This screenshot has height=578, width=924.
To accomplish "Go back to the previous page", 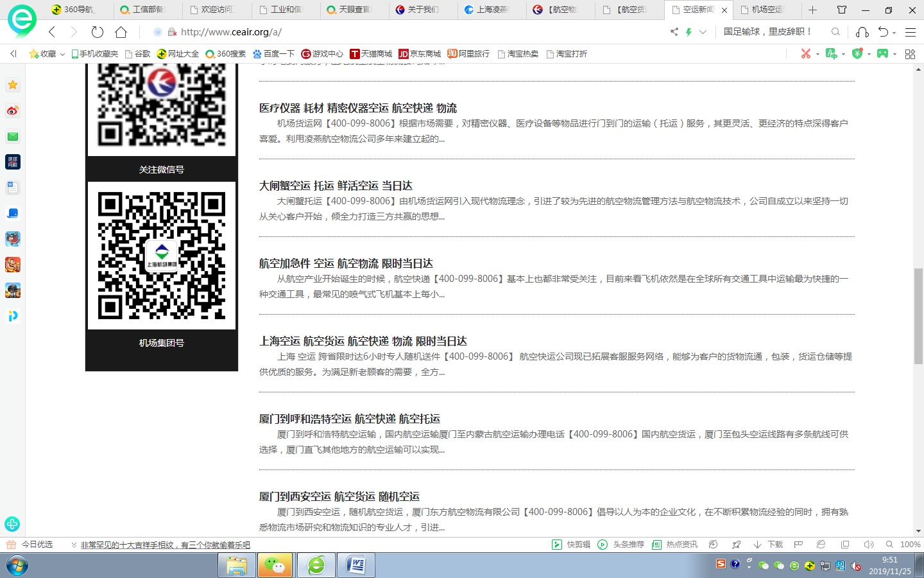I will click(52, 32).
